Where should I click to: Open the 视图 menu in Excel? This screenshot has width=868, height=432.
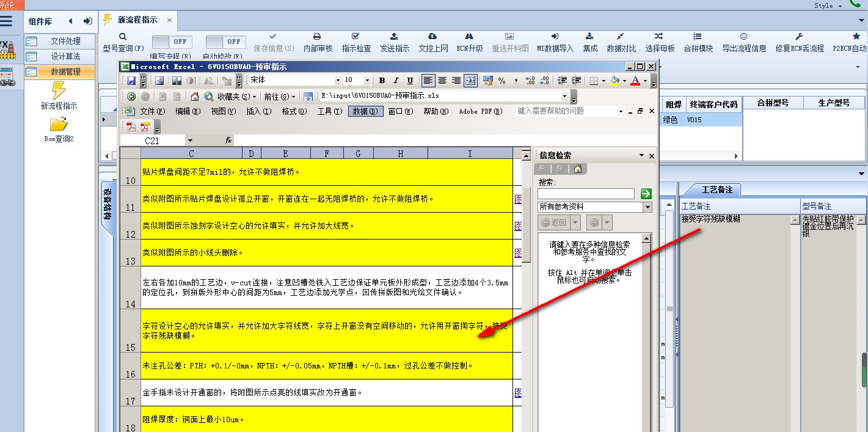click(223, 111)
